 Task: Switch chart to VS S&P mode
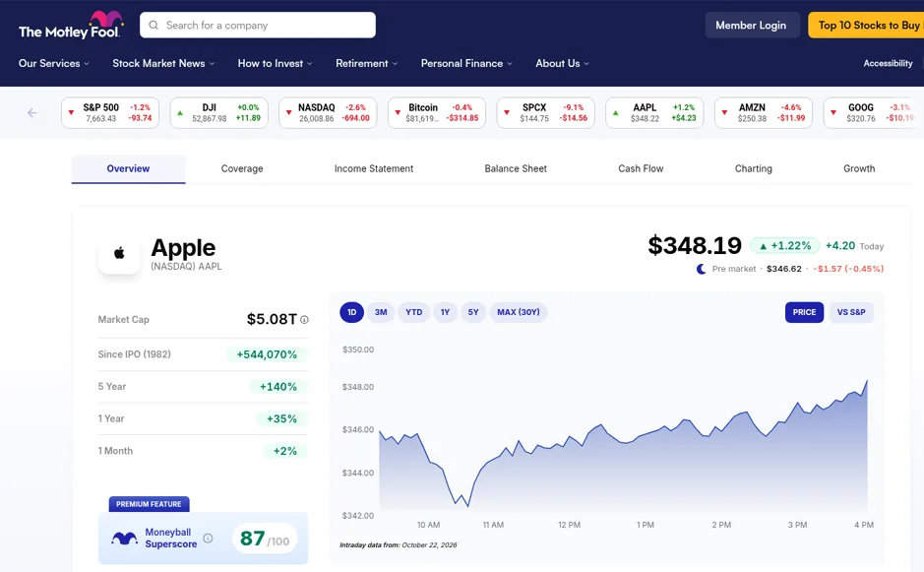click(x=851, y=312)
